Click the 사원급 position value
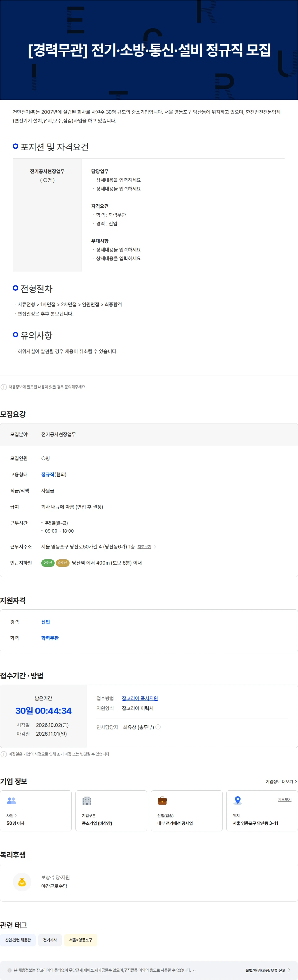The height and width of the screenshot is (980, 298). tap(48, 490)
